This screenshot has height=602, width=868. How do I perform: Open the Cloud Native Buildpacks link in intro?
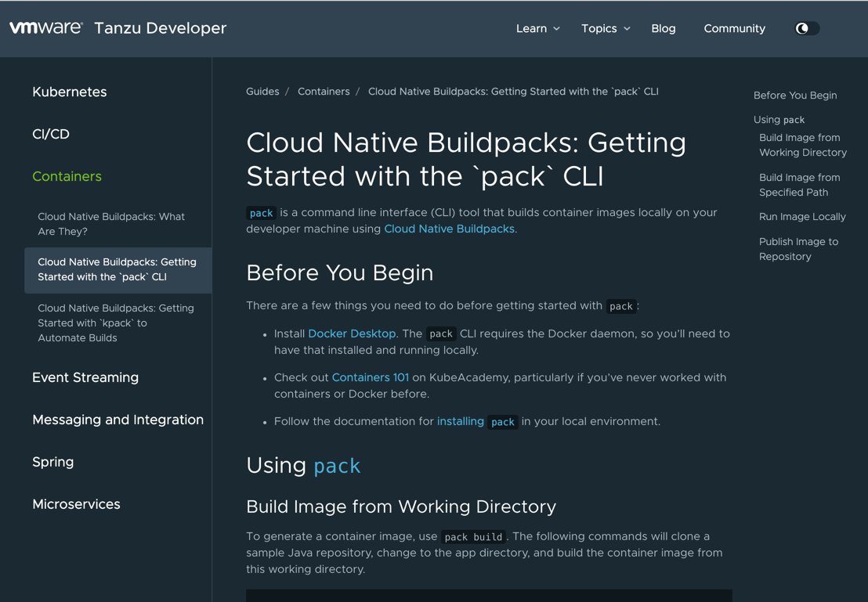click(449, 229)
